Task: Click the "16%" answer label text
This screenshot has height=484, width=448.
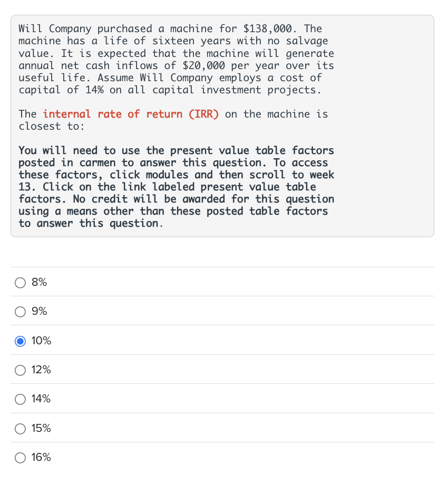Action: [41, 458]
